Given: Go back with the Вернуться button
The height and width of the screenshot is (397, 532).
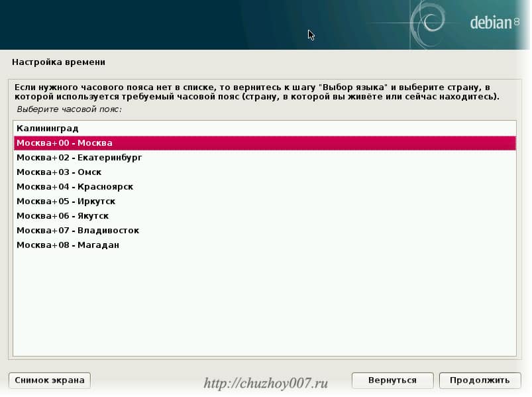Looking at the screenshot, I should point(393,380).
